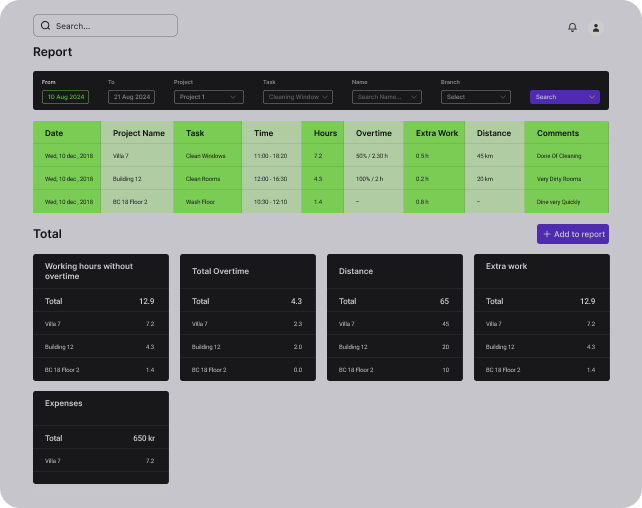Click the magnifier icon in search bar
This screenshot has width=642, height=508.
coord(45,26)
